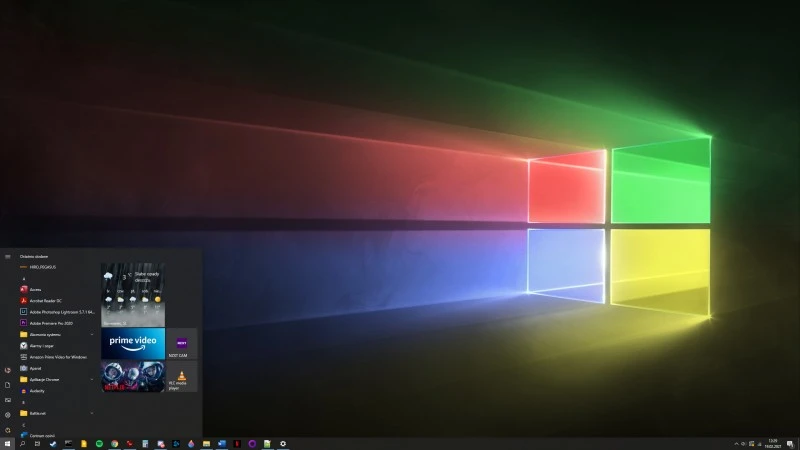Open taskbar clock and date
The height and width of the screenshot is (450, 800).
[773, 444]
